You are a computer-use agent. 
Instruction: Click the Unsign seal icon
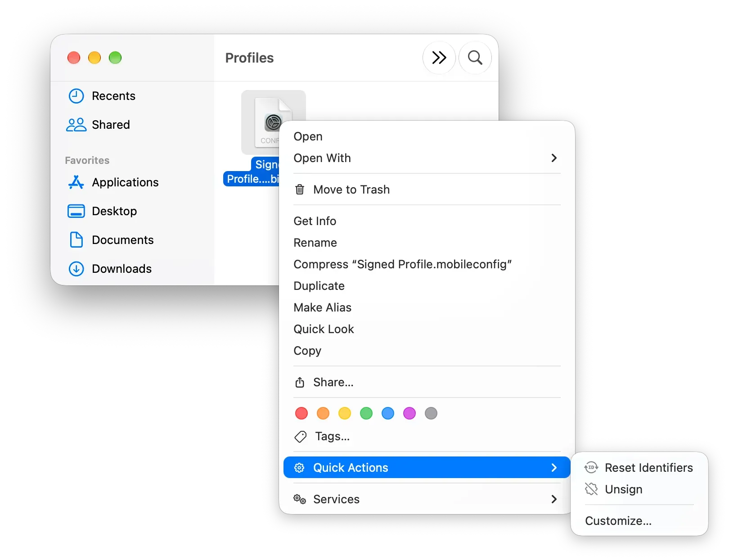click(x=591, y=489)
